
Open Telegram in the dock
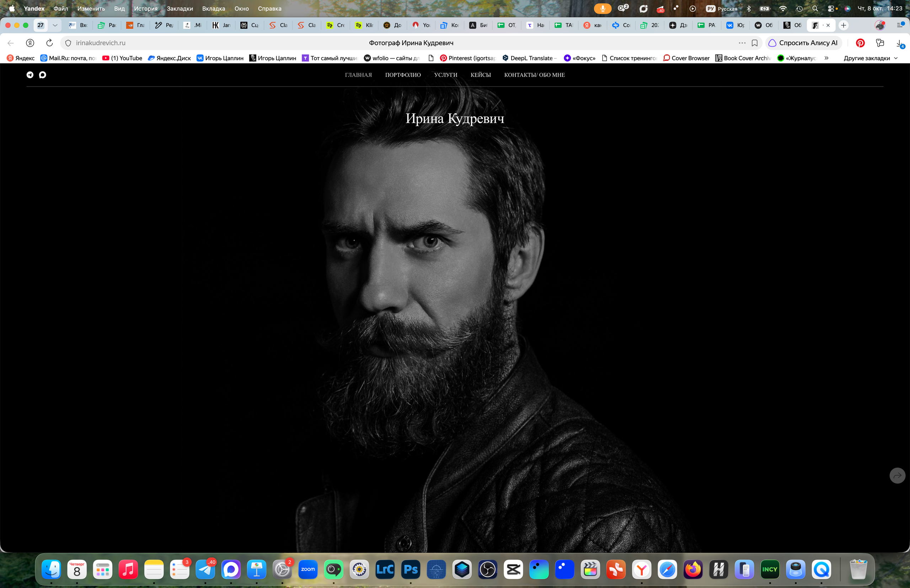[x=205, y=570]
